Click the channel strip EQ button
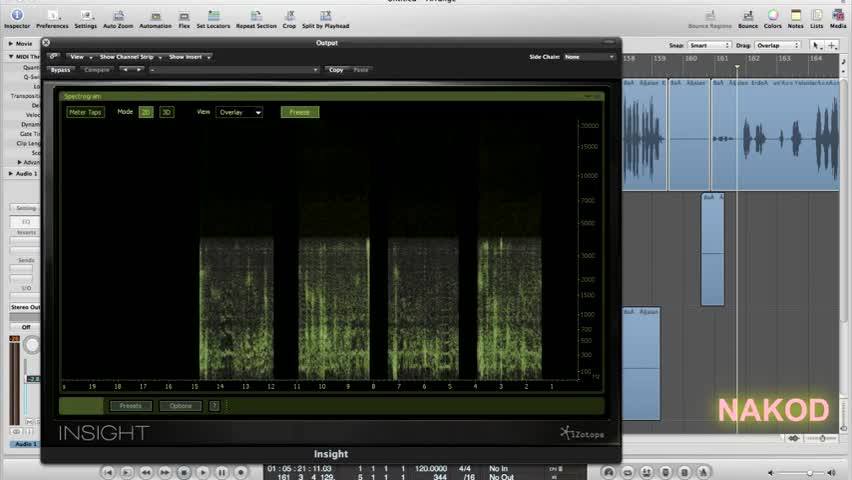Screen dimensions: 852x480 tap(26, 221)
